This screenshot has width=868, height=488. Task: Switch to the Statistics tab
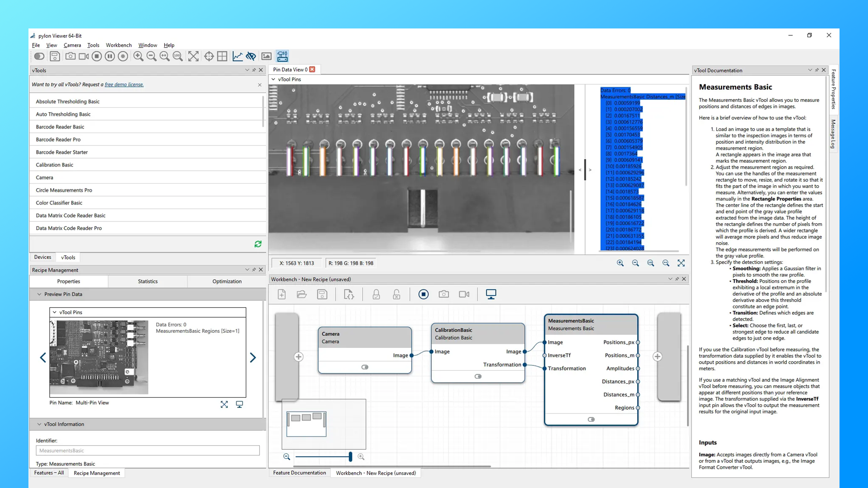(148, 281)
